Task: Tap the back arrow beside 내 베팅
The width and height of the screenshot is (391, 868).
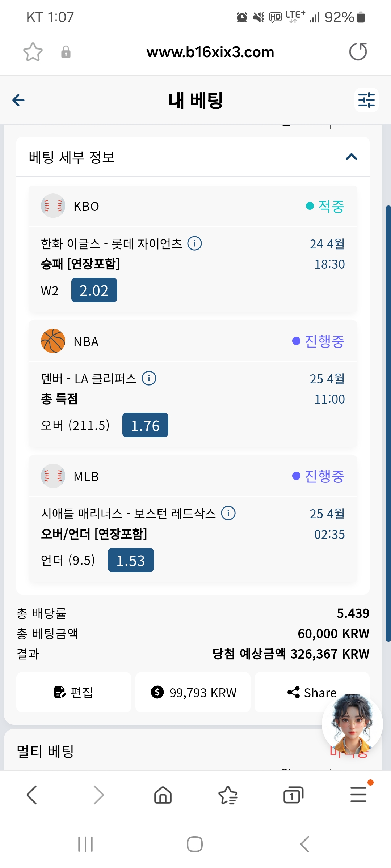Action: pyautogui.click(x=18, y=100)
